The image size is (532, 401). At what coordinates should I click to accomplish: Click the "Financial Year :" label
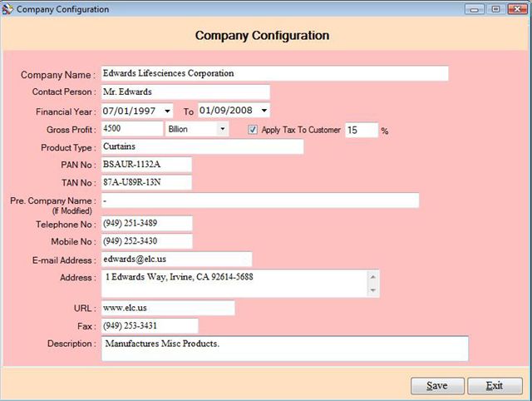coord(66,111)
